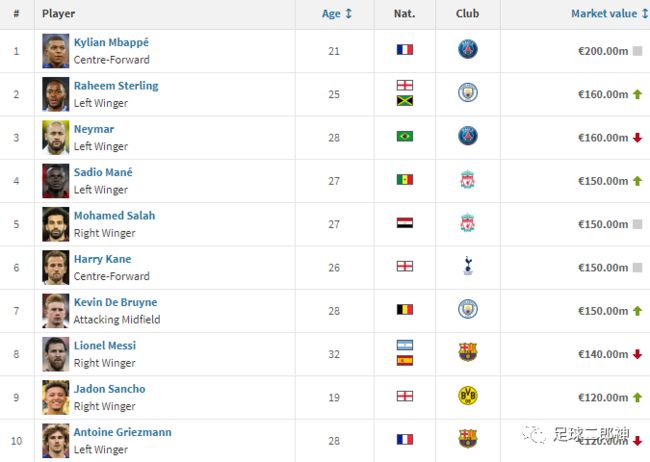Click the Player column header

coord(58,13)
